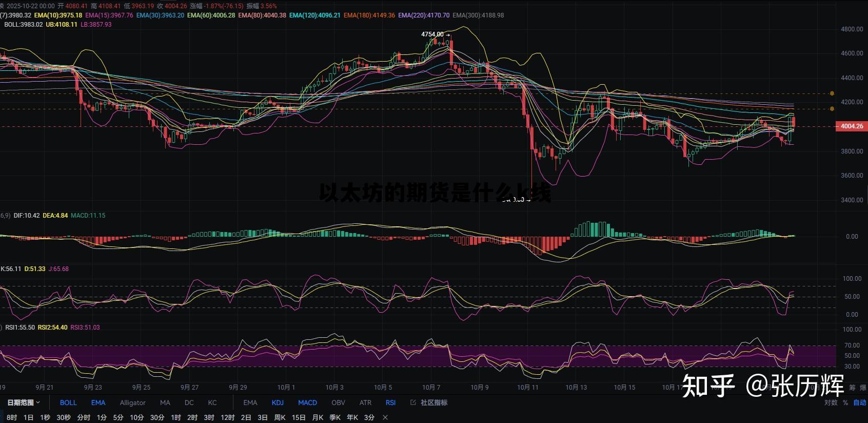Select the 12时 timeframe
Image resolution: width=868 pixels, height=423 pixels.
227,418
